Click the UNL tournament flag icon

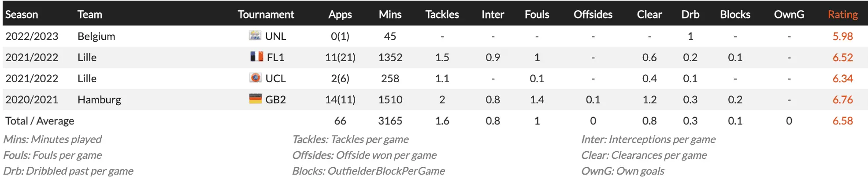click(255, 36)
